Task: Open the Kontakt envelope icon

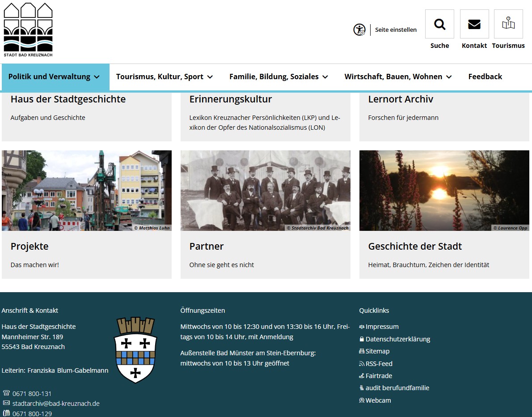Action: pyautogui.click(x=474, y=24)
